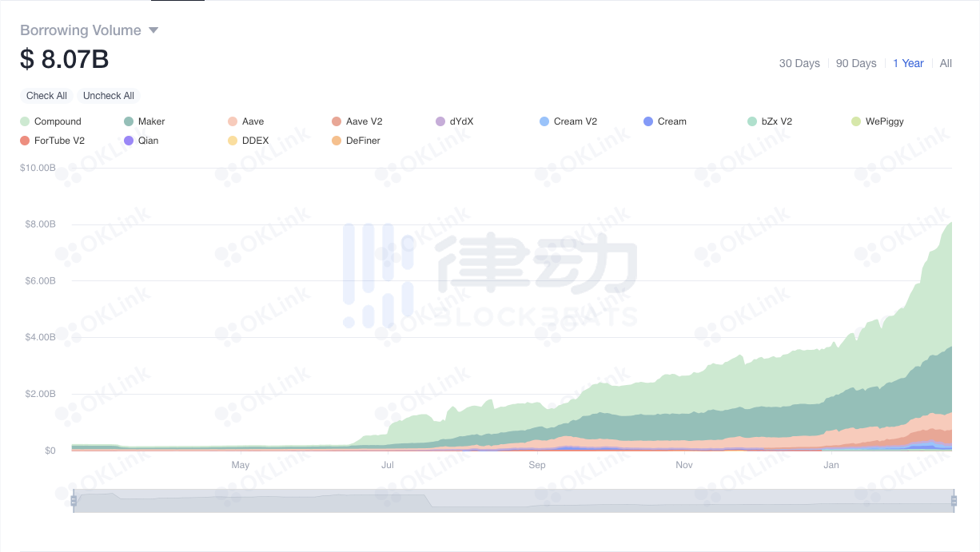Viewport: 980px width, 552px height.
Task: Click the bZx V2 legend dot
Action: point(752,121)
